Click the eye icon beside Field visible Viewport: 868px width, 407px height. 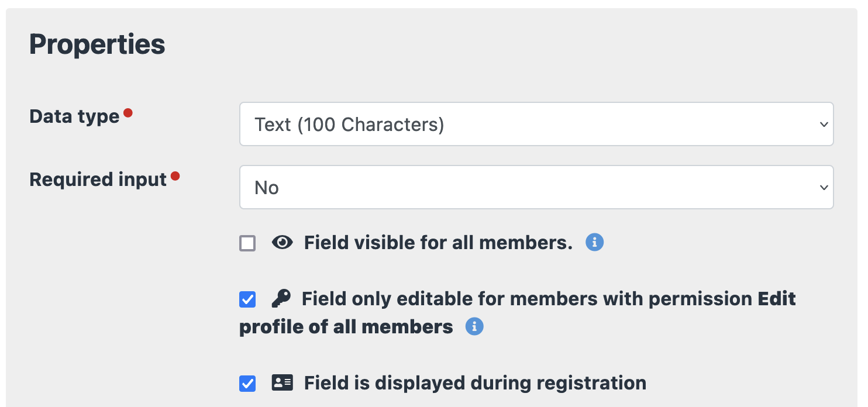click(x=283, y=243)
